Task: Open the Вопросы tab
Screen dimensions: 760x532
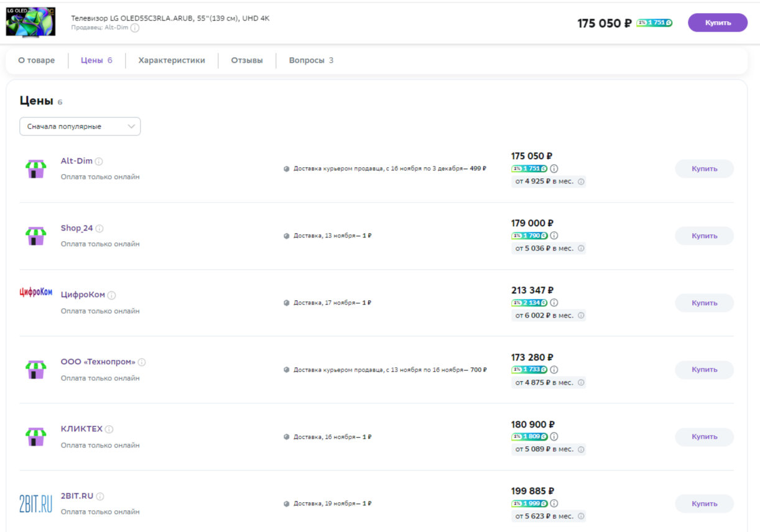Action: pyautogui.click(x=311, y=60)
